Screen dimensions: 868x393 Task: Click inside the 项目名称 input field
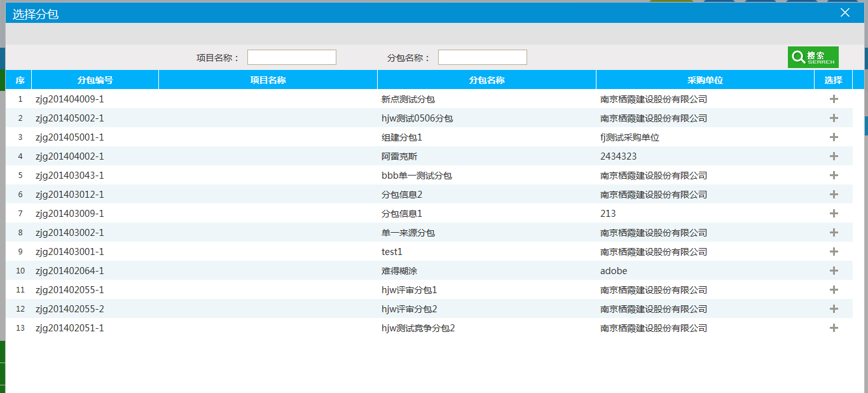point(291,57)
